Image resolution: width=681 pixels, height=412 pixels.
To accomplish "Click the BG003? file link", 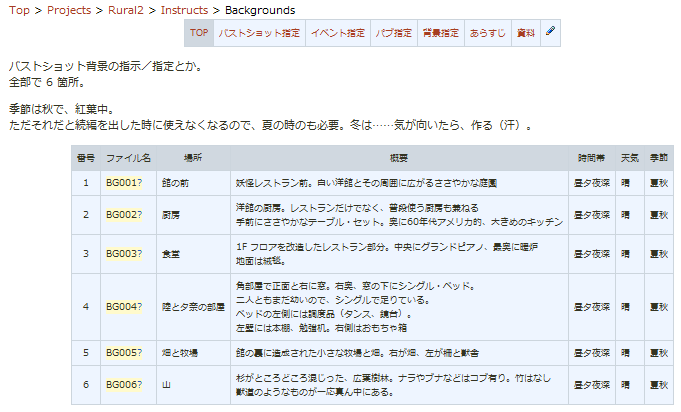I will pos(124,254).
